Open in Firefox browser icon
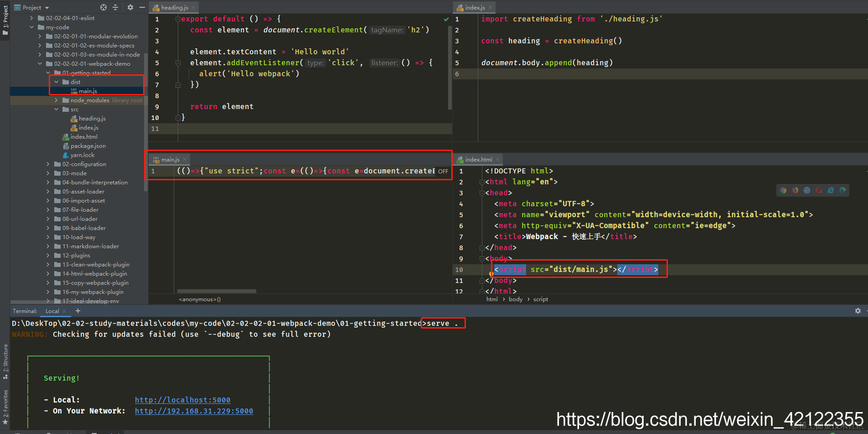 tap(795, 190)
